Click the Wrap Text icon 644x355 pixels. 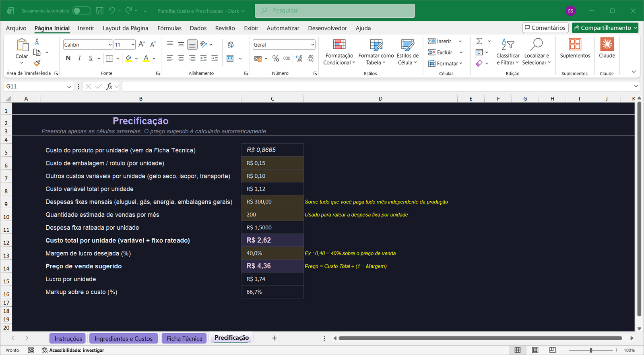pyautogui.click(x=231, y=45)
